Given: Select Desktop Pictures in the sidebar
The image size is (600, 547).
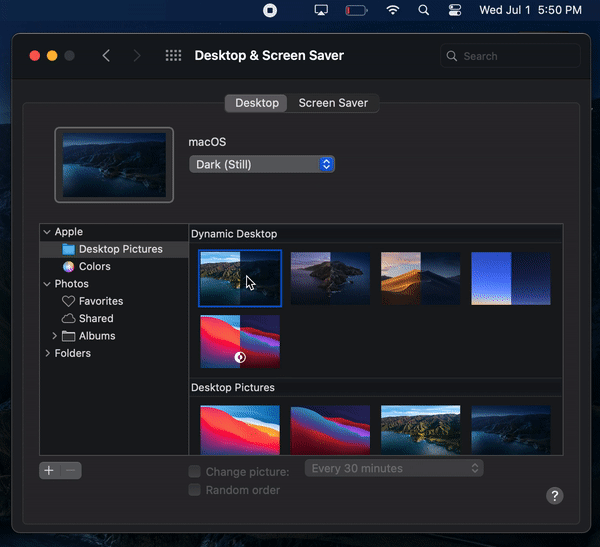Looking at the screenshot, I should pos(120,249).
